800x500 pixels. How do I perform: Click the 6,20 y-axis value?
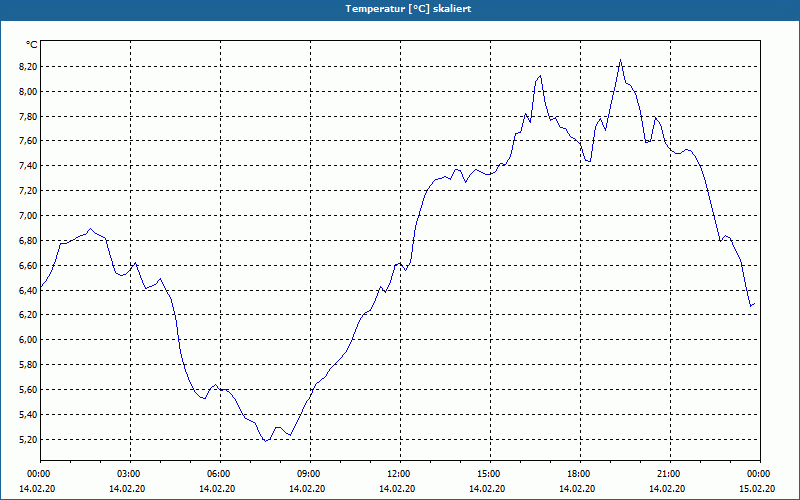click(x=29, y=315)
